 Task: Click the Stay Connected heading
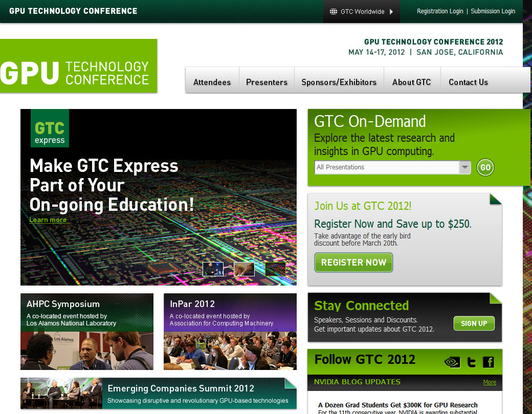coord(361,306)
